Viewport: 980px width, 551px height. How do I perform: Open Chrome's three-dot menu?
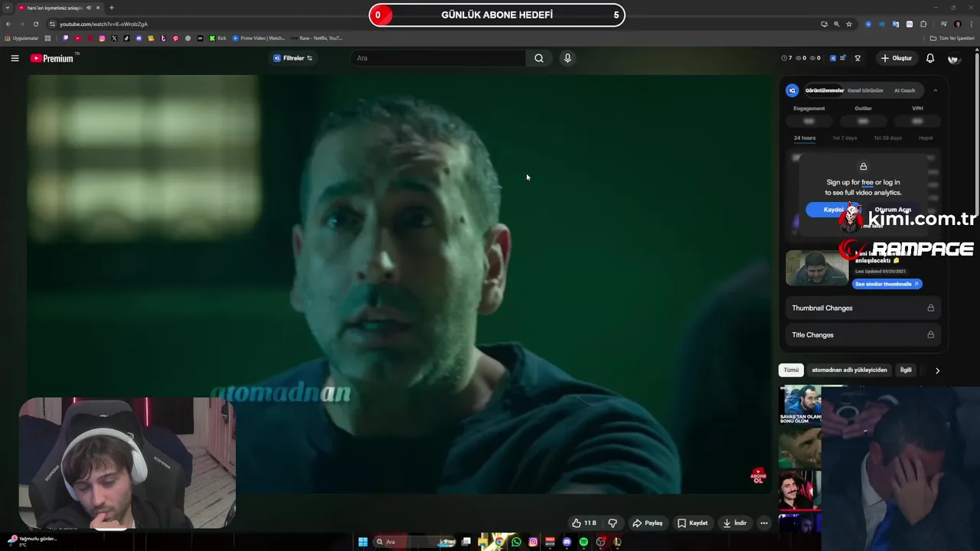(x=972, y=24)
